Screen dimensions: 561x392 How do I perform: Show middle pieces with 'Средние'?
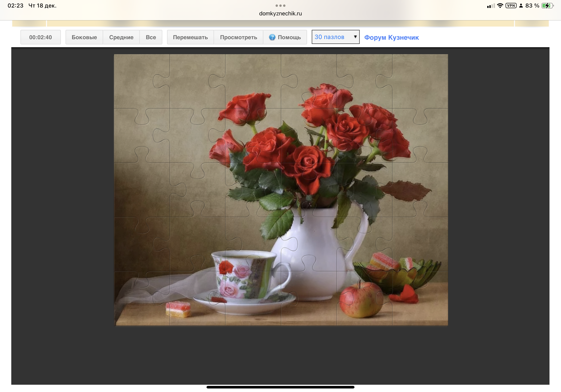click(121, 37)
